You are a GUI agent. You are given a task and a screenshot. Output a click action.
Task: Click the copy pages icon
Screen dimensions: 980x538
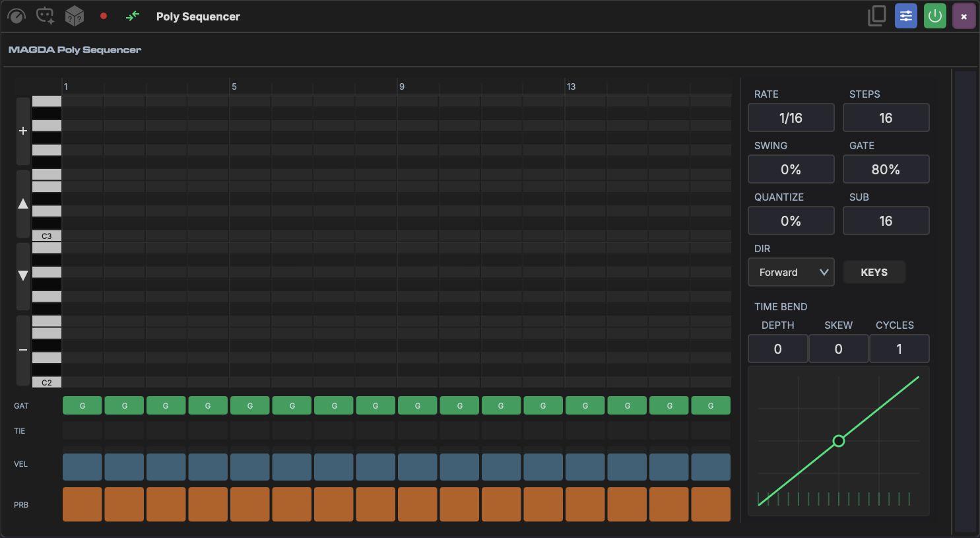coord(877,16)
